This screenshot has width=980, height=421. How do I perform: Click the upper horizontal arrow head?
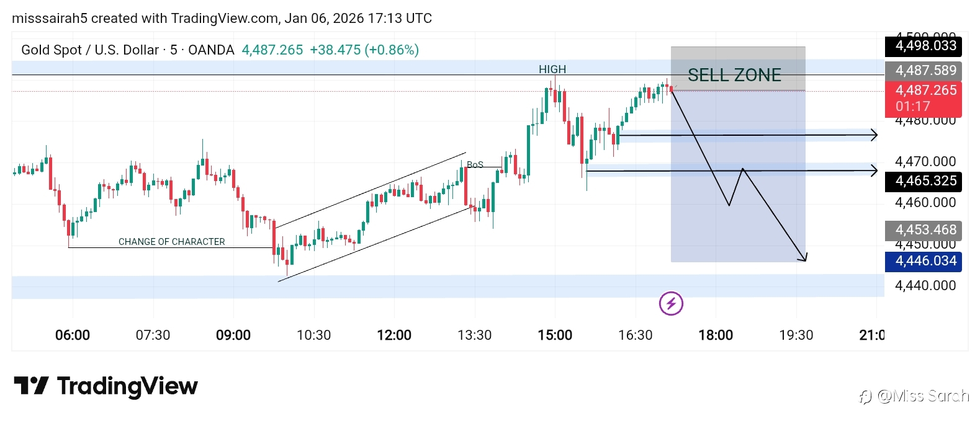(x=874, y=135)
